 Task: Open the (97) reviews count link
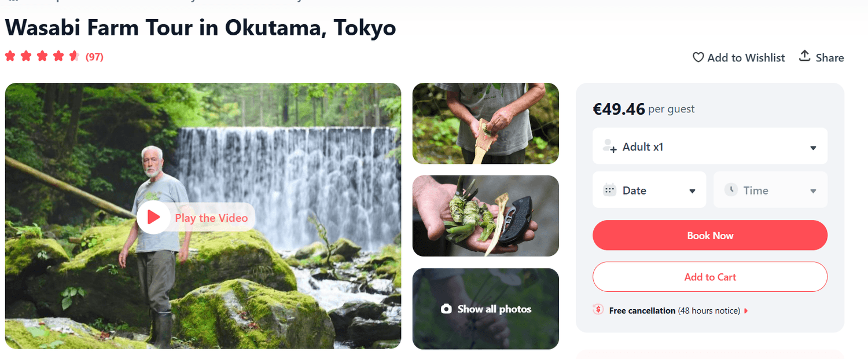tap(94, 57)
